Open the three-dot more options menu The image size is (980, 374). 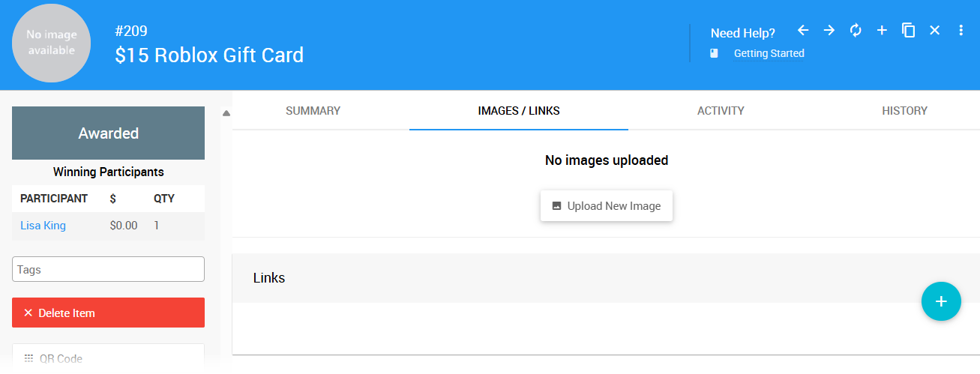coord(961,30)
